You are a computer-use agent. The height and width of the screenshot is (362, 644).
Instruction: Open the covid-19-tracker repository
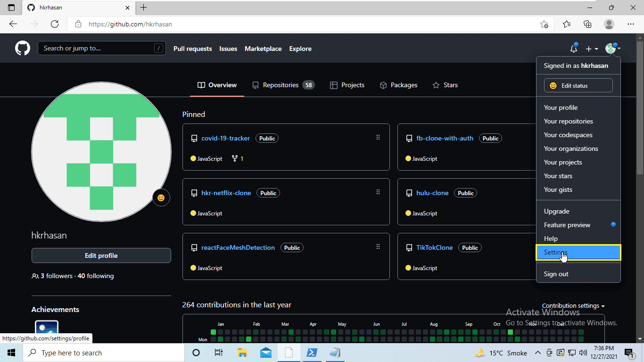tap(226, 138)
